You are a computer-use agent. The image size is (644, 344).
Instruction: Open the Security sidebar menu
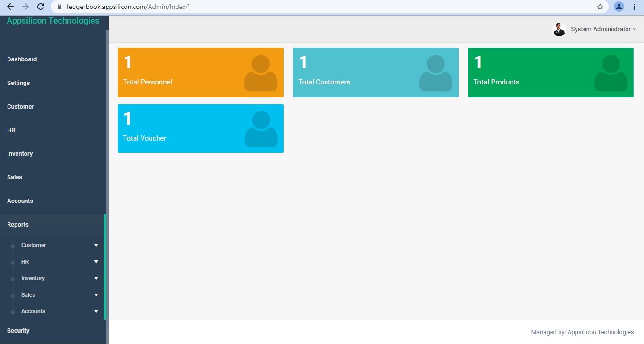click(18, 331)
